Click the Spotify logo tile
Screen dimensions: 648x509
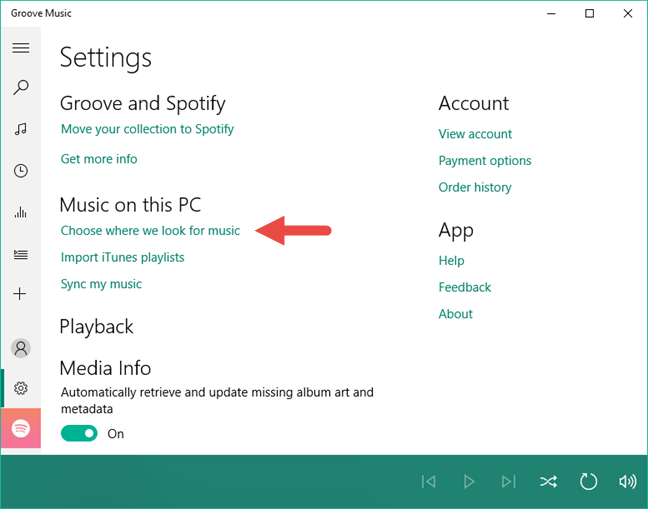click(x=21, y=428)
